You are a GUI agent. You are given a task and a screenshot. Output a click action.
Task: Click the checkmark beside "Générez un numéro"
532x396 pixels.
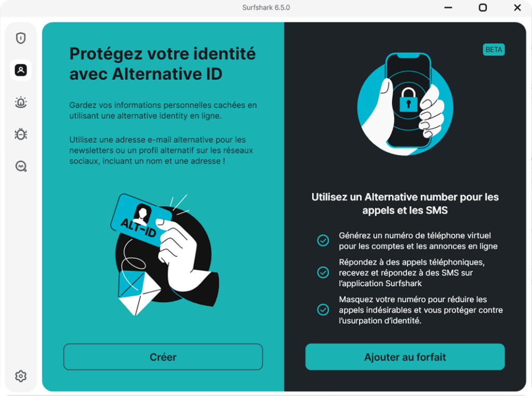pyautogui.click(x=323, y=240)
